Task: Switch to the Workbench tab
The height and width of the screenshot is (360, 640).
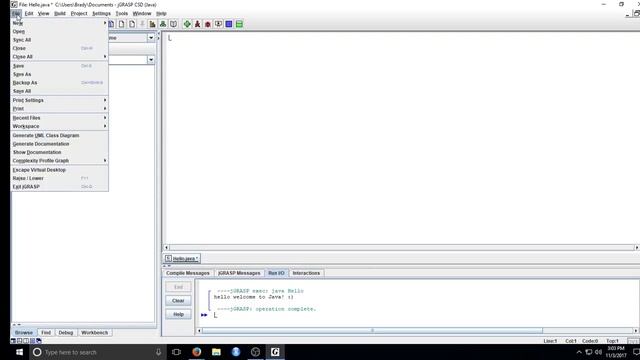Action: 94,333
